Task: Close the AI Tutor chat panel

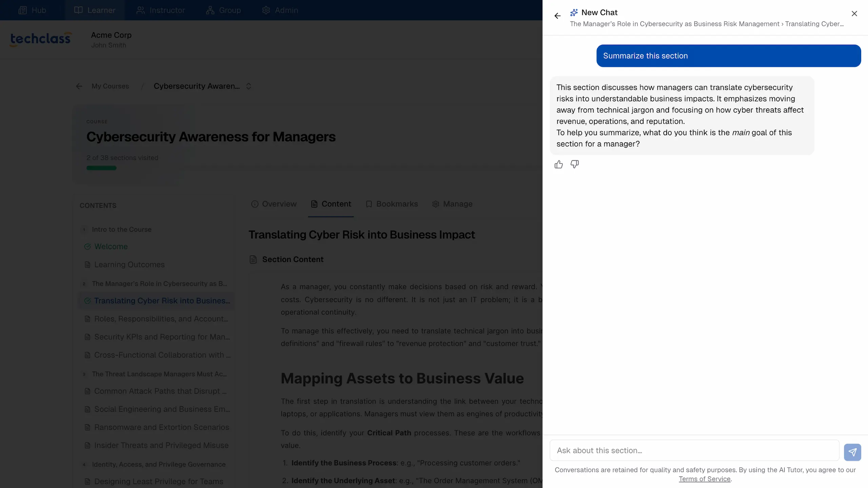Action: (x=854, y=14)
